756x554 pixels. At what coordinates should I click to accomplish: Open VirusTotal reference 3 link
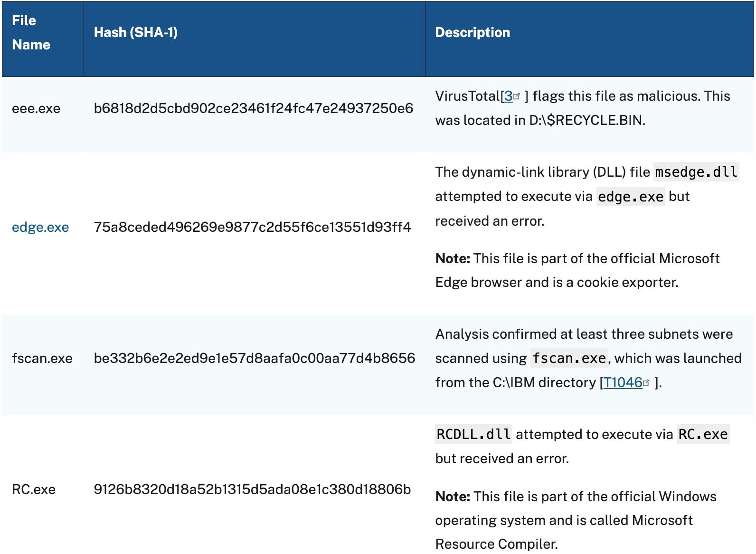pos(508,96)
